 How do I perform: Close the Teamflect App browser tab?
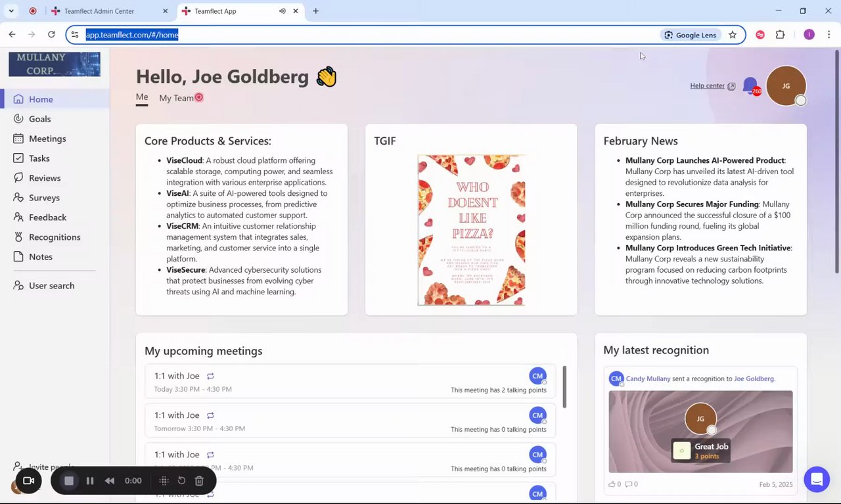(x=296, y=11)
